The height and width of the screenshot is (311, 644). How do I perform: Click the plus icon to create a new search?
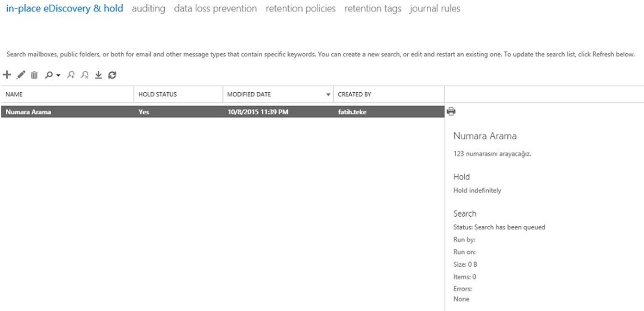click(x=7, y=75)
